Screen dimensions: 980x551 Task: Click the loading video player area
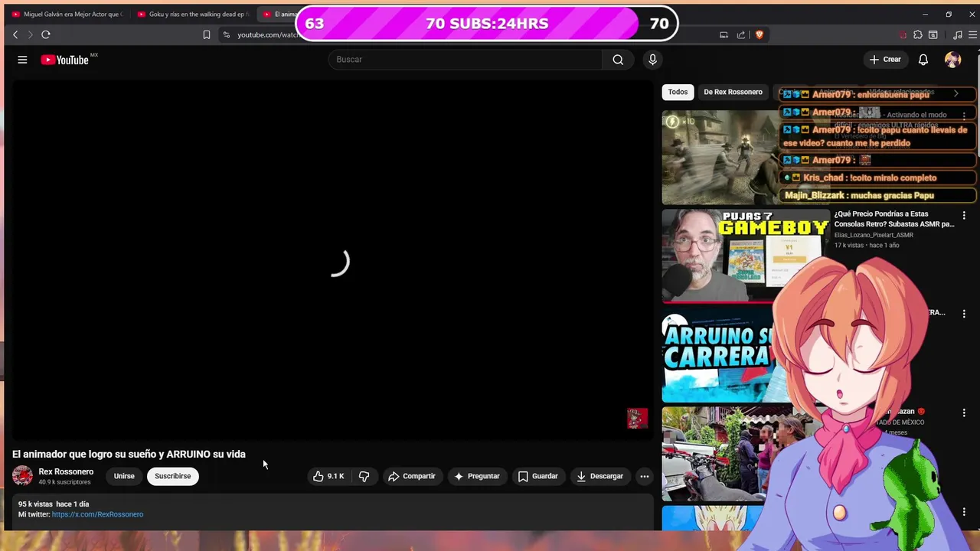332,260
